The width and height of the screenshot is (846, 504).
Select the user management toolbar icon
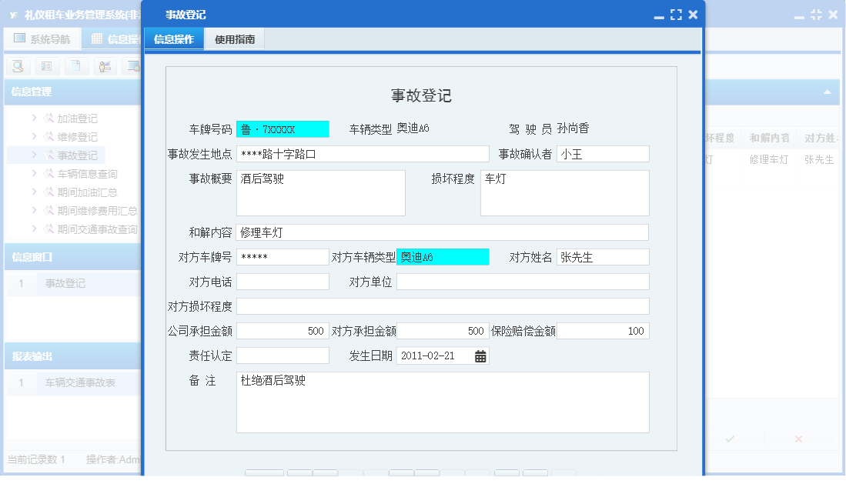pyautogui.click(x=105, y=66)
